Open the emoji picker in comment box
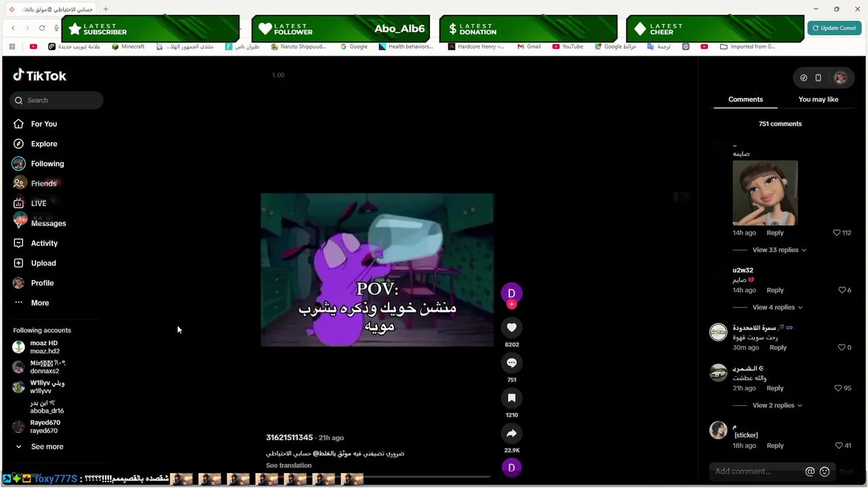 (x=825, y=472)
